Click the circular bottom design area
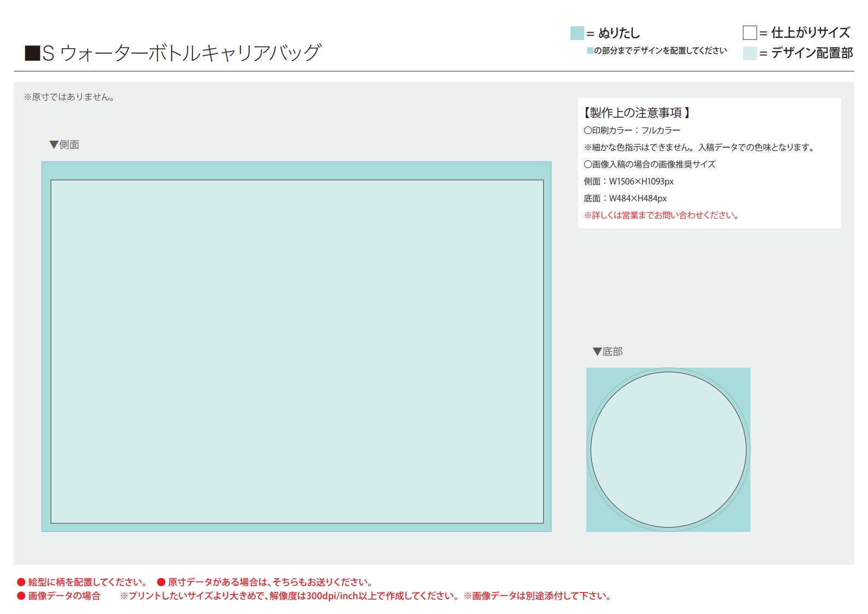The image size is (868, 614). click(x=668, y=450)
